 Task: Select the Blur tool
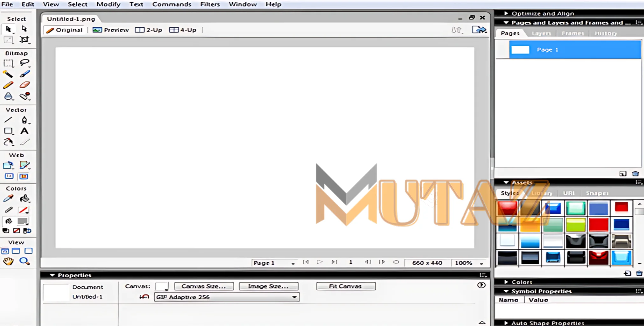[8, 96]
